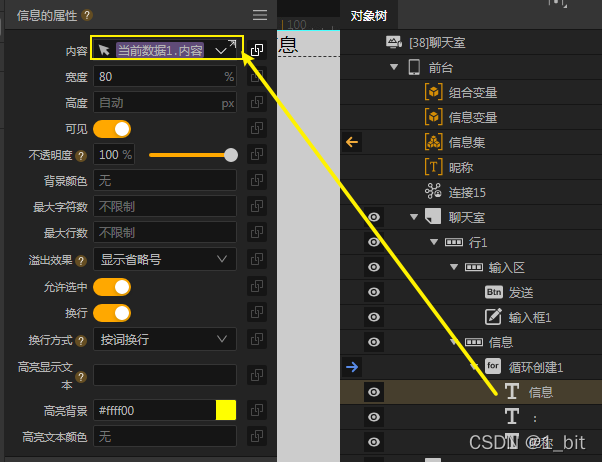Collapse the 前台 tree node
This screenshot has height=462, width=602.
[394, 67]
